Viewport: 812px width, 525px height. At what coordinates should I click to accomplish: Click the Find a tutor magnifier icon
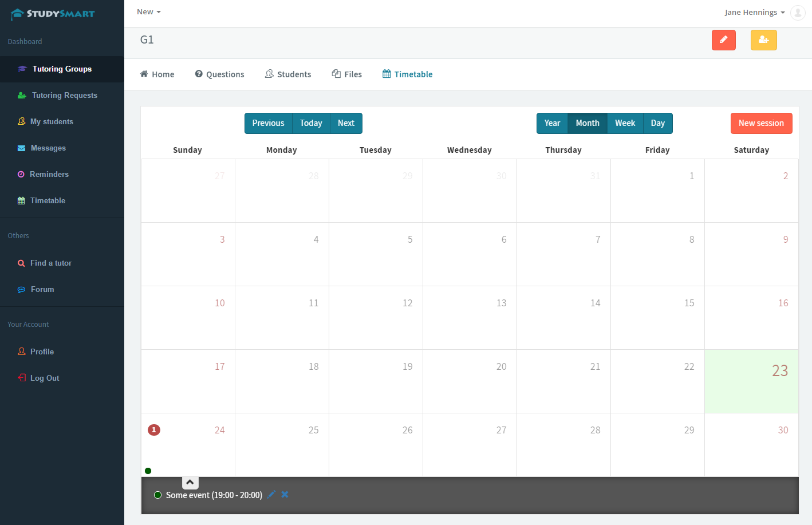point(20,263)
